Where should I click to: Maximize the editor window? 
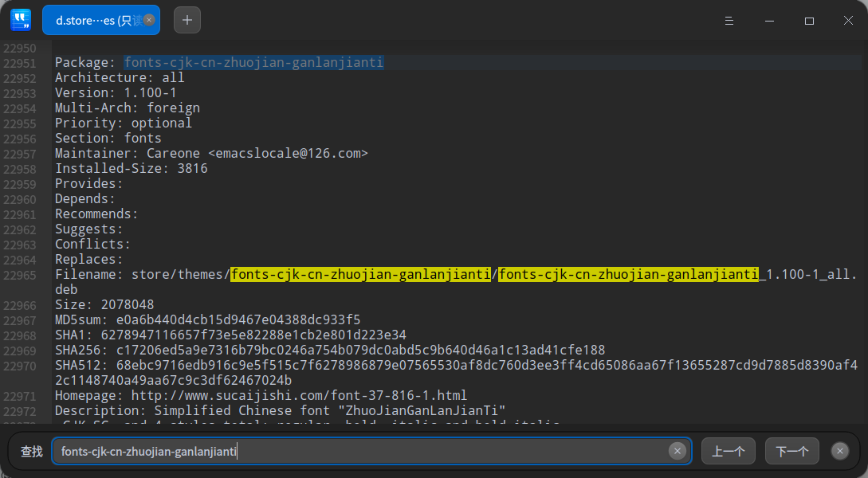tap(809, 21)
